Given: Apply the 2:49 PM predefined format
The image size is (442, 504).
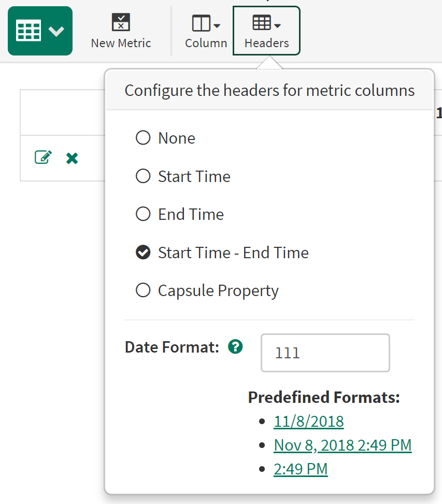Looking at the screenshot, I should 301,469.
